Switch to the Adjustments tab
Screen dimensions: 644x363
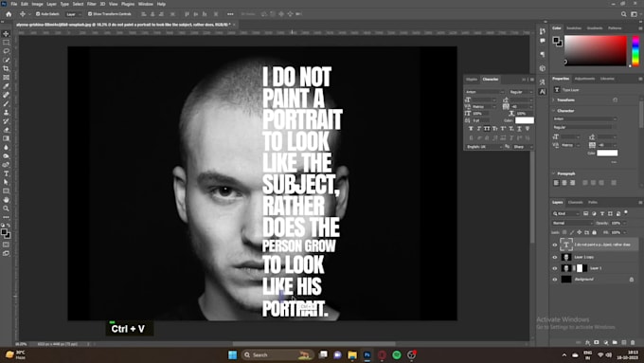pos(584,79)
